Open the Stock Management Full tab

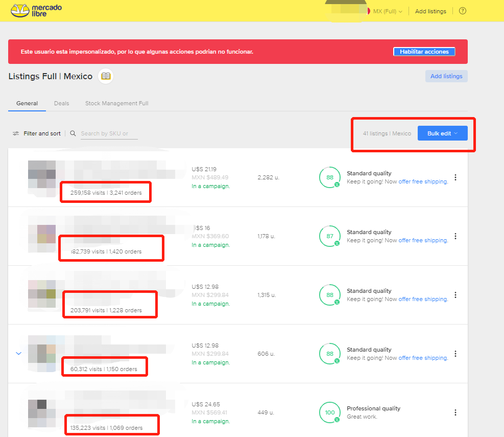[116, 103]
